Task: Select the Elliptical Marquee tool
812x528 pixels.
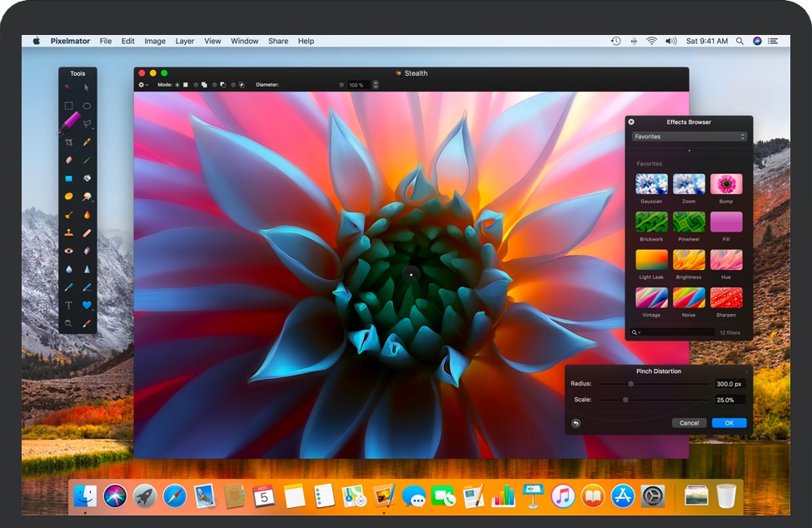Action: tap(87, 106)
